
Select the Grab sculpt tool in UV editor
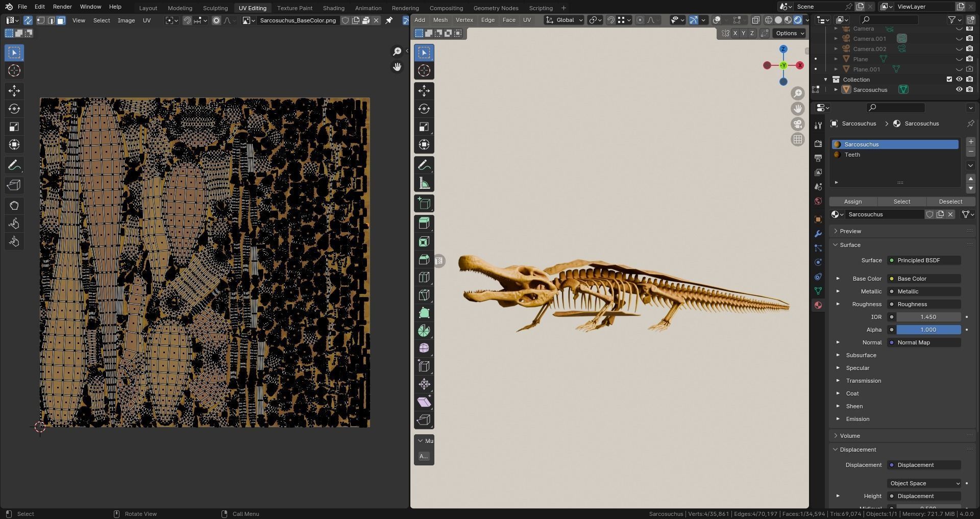pyautogui.click(x=14, y=206)
